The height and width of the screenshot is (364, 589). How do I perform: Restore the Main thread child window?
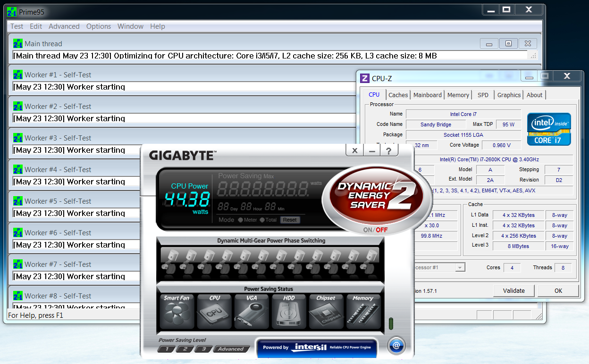508,43
